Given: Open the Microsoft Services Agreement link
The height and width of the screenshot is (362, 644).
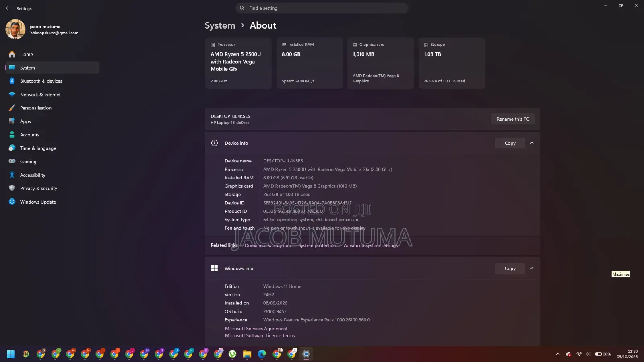Looking at the screenshot, I should 256,329.
